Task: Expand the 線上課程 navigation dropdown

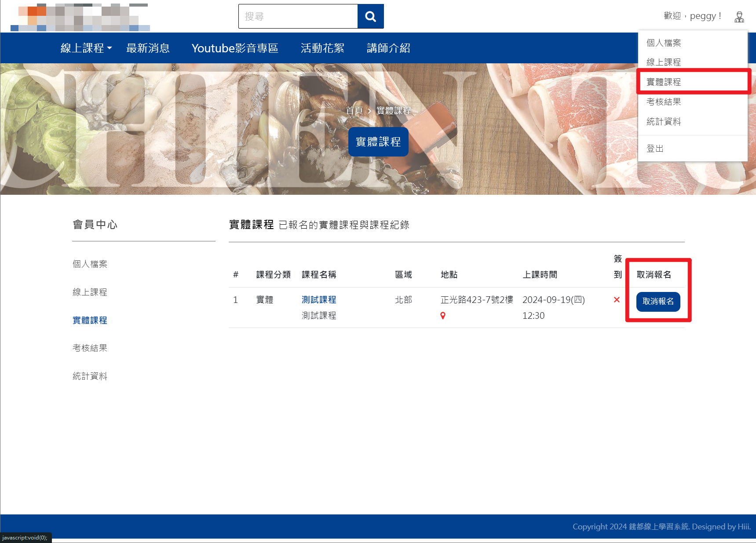Action: pos(86,48)
